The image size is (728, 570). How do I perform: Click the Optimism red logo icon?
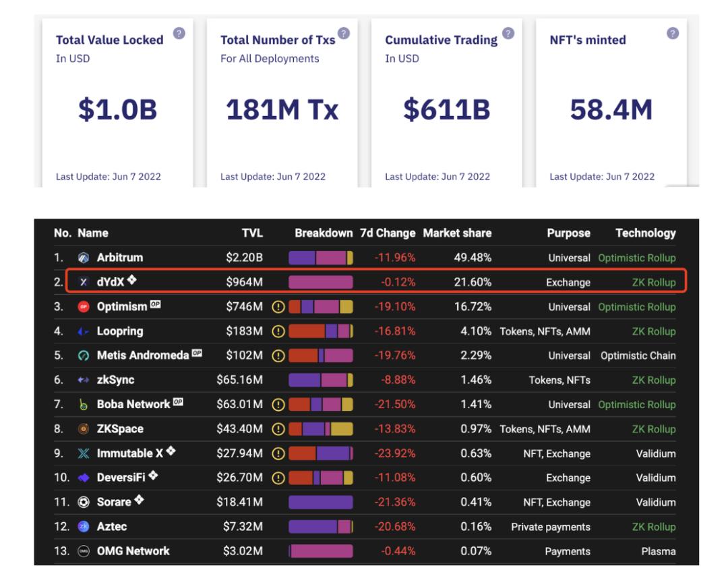click(84, 307)
